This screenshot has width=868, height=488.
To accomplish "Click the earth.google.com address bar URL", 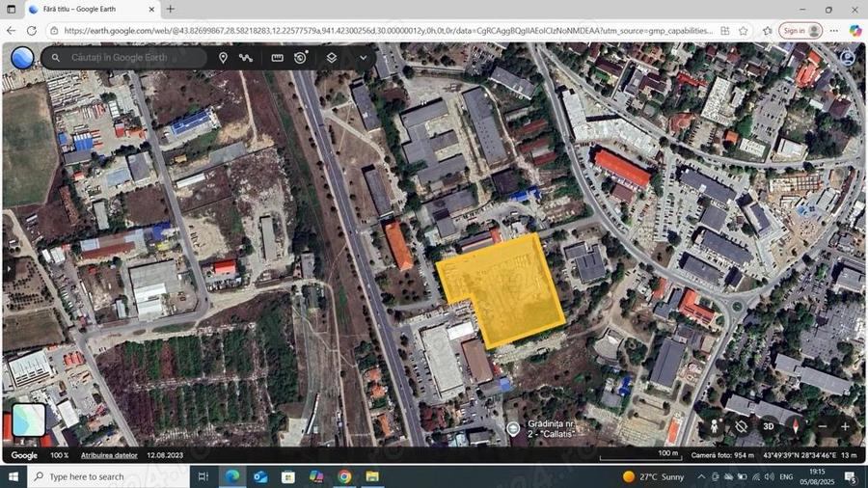I will [x=388, y=31].
